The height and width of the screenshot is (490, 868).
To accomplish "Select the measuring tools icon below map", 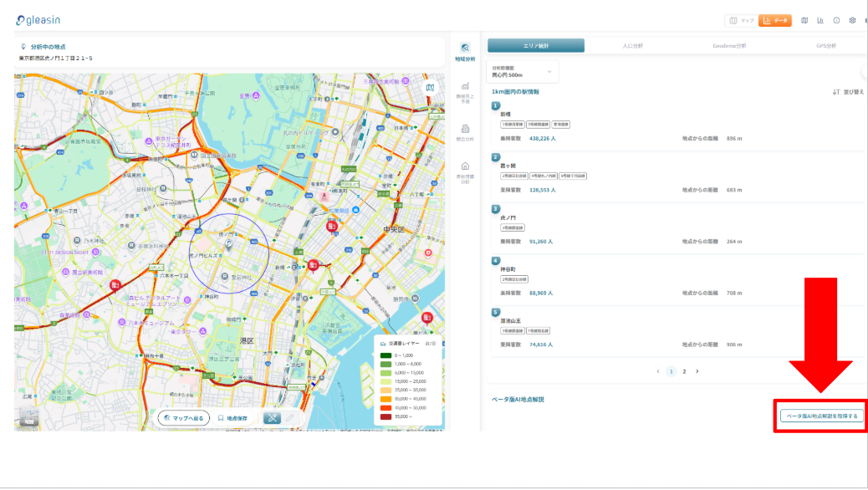I will coord(273,417).
